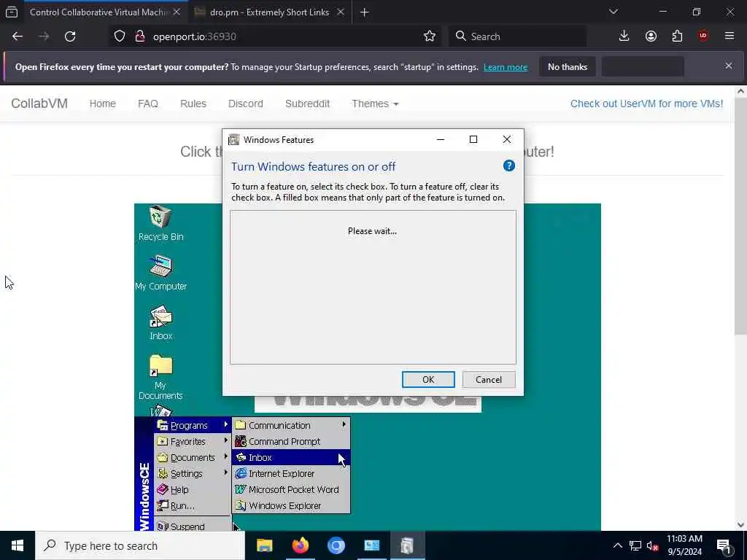Follow the Learn more link
The height and width of the screenshot is (560, 747).
506,67
